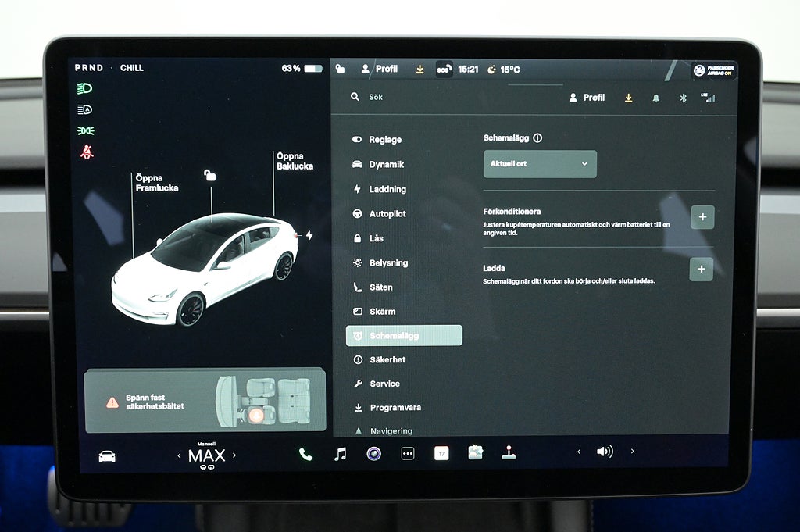800x532 pixels.
Task: Open the music player icon
Action: point(340,454)
